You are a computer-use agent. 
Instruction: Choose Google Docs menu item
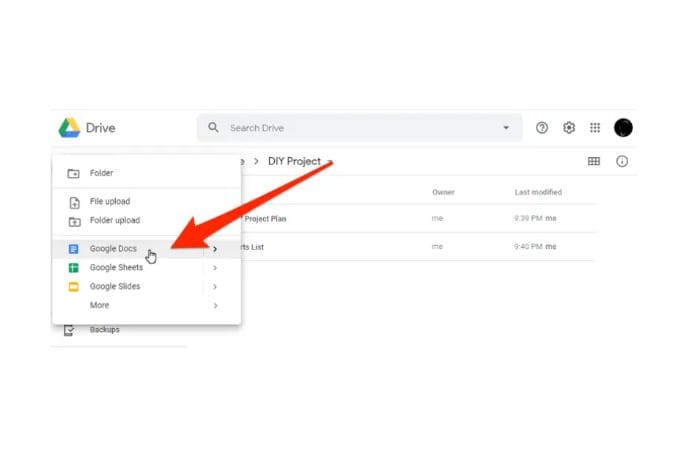coord(146,249)
